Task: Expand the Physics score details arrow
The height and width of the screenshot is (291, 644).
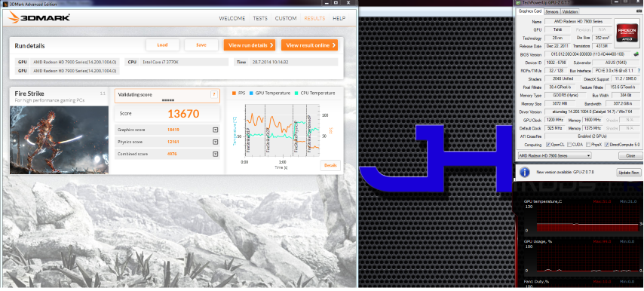Action: 215,142
